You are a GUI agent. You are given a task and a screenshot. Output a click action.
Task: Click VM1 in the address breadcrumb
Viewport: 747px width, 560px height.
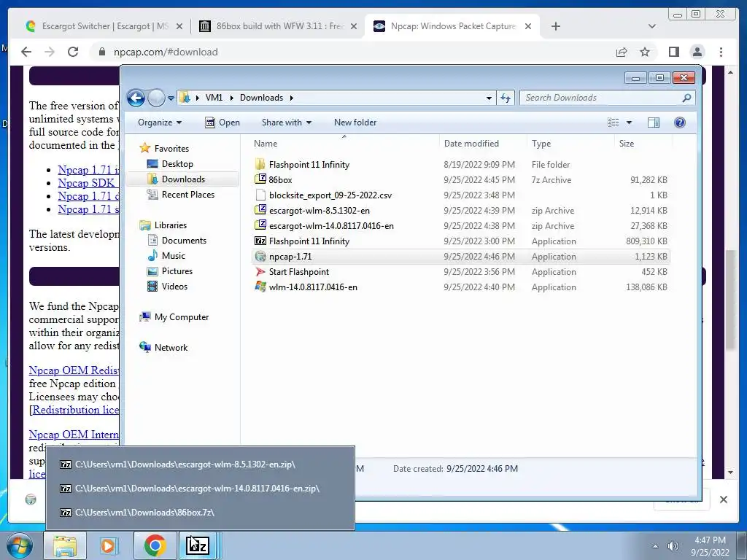click(x=214, y=98)
